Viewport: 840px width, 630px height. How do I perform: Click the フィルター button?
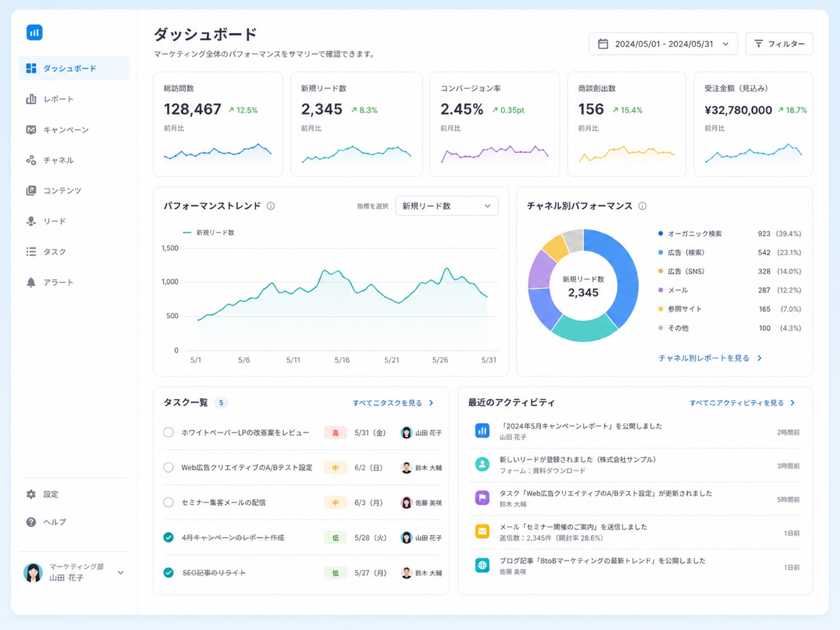780,44
